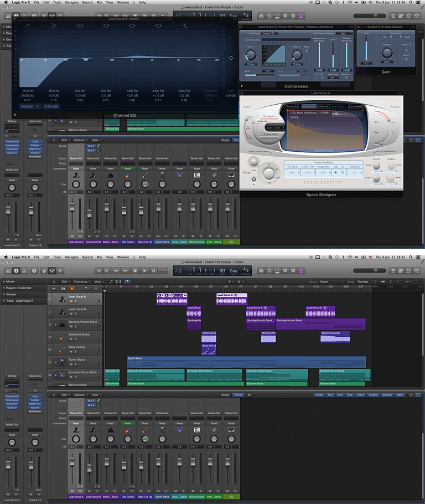Toggle the Channel EQ low shelf band icon
The width and height of the screenshot is (425, 504).
coord(54,25)
